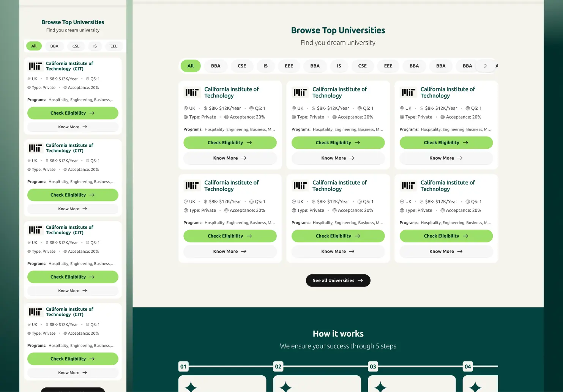563x392 pixels.
Task: Tap Check Eligibility on the first mobile card
Action: [x=73, y=113]
